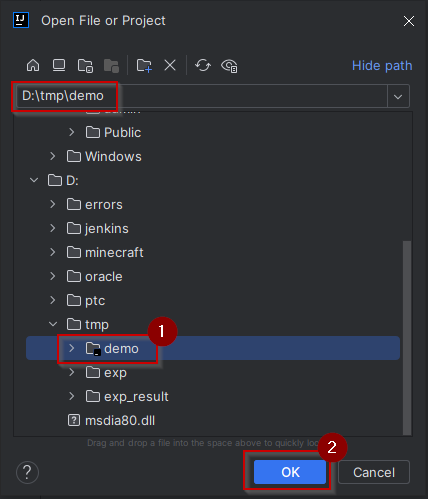Confirm with the OK button
The width and height of the screenshot is (428, 499).
click(x=290, y=472)
